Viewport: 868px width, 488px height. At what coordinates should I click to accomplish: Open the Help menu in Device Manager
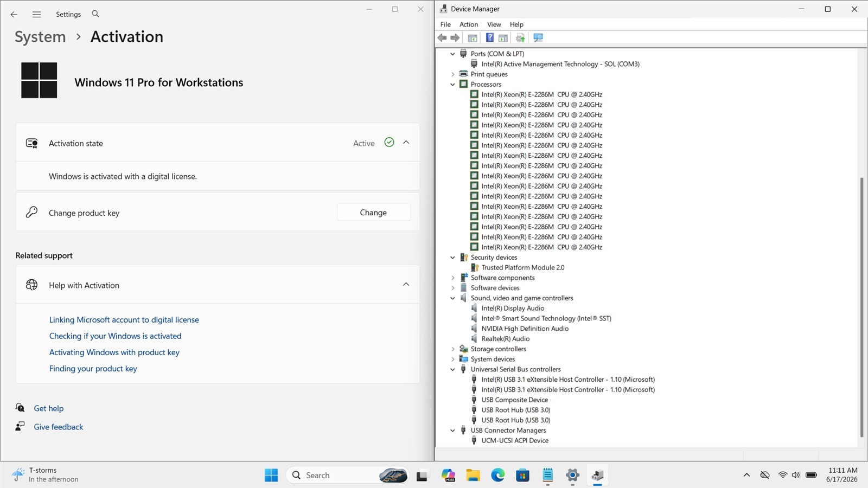tap(516, 24)
